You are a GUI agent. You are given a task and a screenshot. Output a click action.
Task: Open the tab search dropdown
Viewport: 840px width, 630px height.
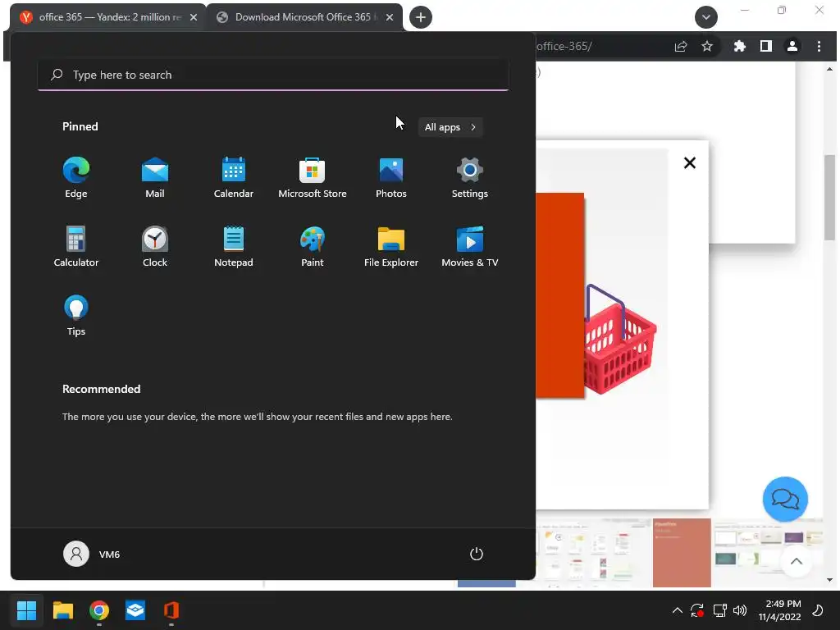coord(706,17)
